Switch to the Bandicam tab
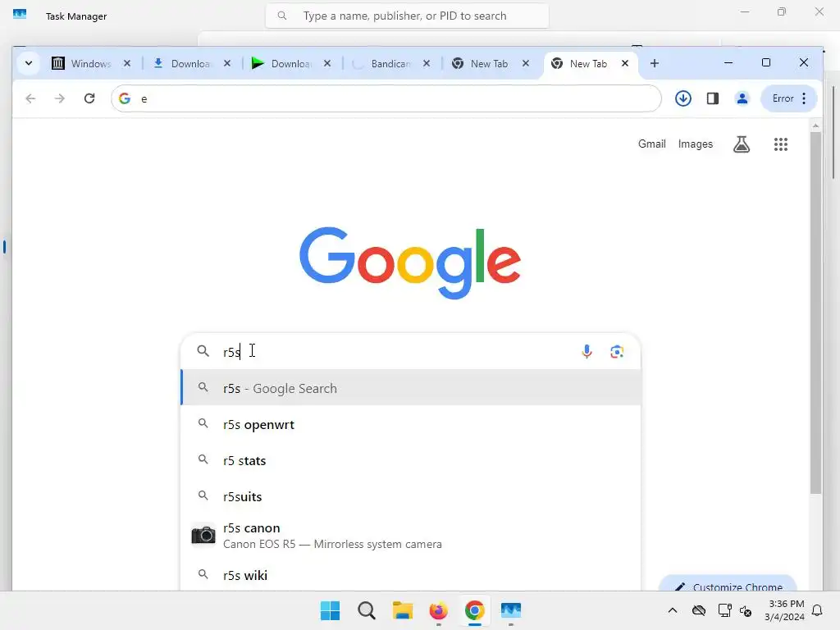 click(x=381, y=63)
